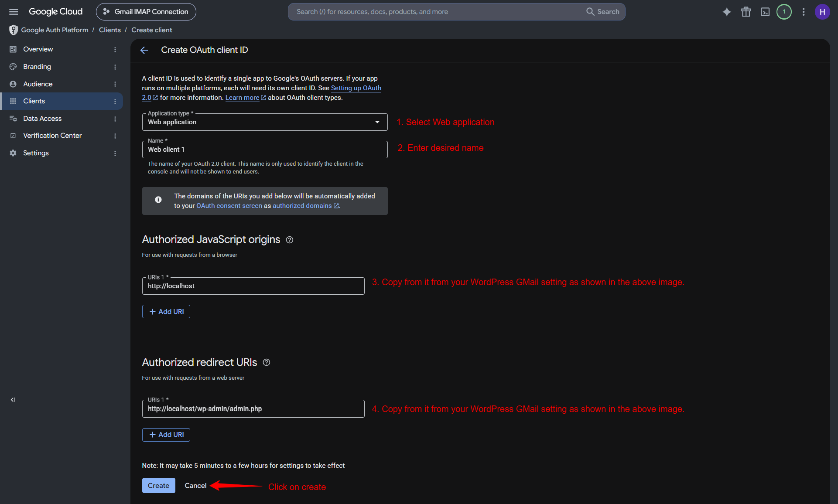The width and height of the screenshot is (838, 504).
Task: Click the Google Auth Platform shield icon
Action: 14,30
